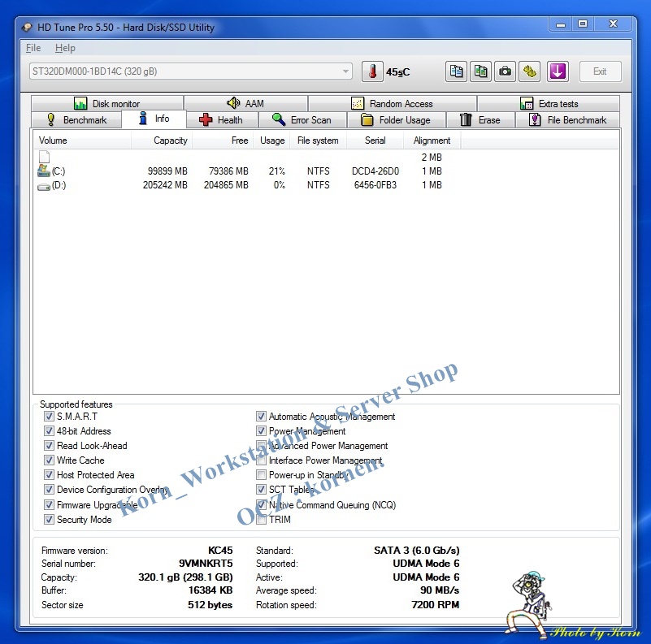Toggle the Power Management checkbox
This screenshot has width=651, height=644.
261,430
